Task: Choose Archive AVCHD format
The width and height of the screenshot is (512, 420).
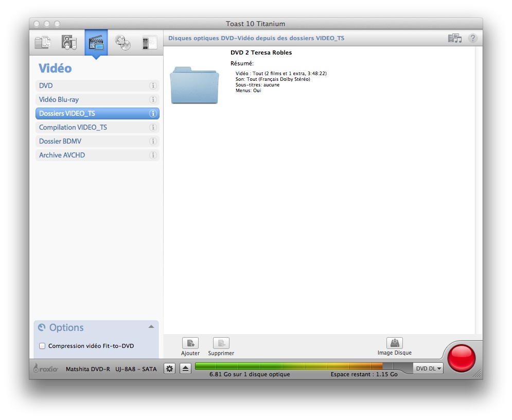Action: click(97, 155)
